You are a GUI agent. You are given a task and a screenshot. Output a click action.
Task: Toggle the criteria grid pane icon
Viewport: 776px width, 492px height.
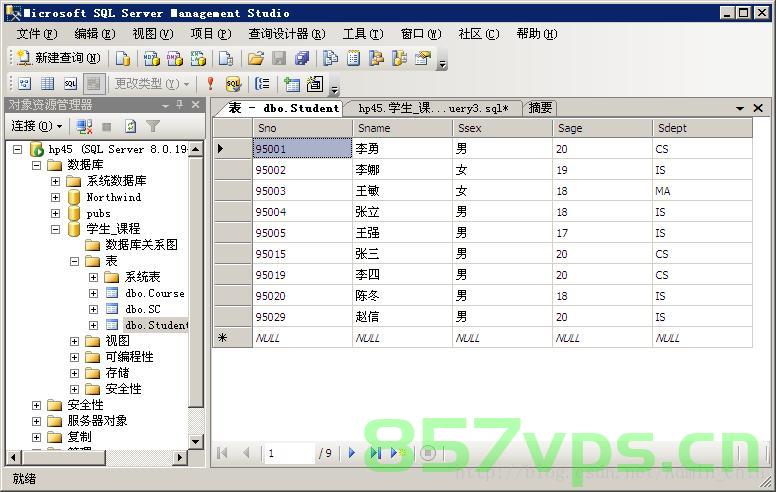[48, 84]
